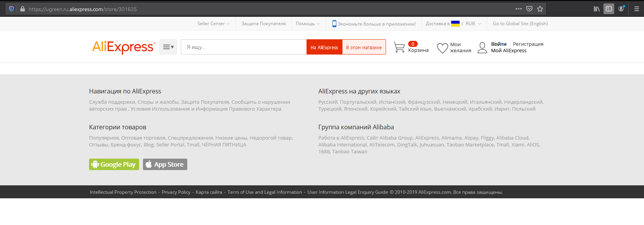This screenshot has width=644, height=225.
Task: Click the wishlist heart icon
Action: click(x=443, y=48)
